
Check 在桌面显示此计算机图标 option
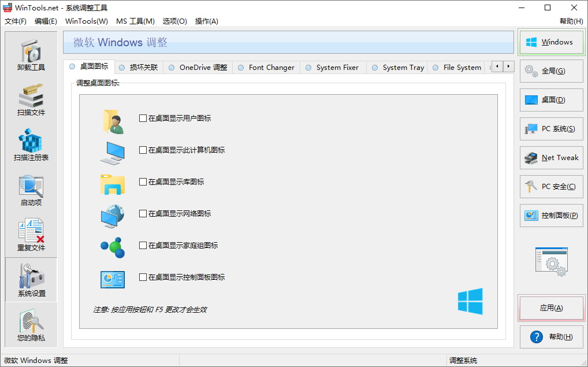pos(142,150)
